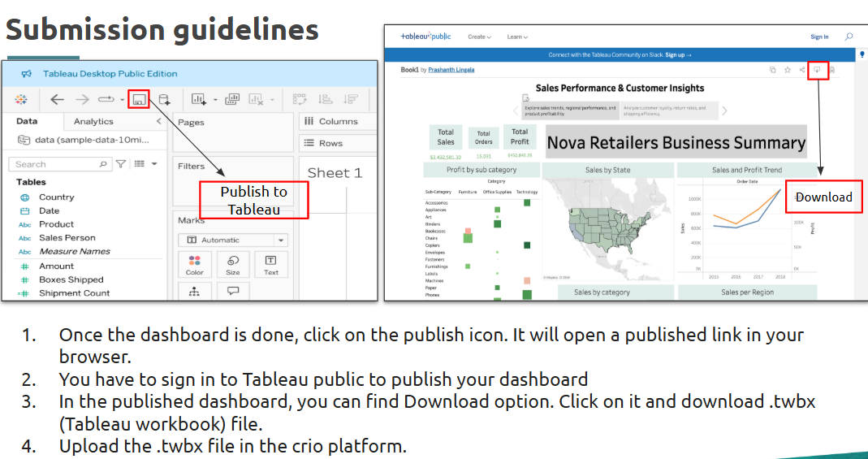Click the Sort Ascending toolbar icon
The width and height of the screenshot is (868, 459).
coord(326,100)
